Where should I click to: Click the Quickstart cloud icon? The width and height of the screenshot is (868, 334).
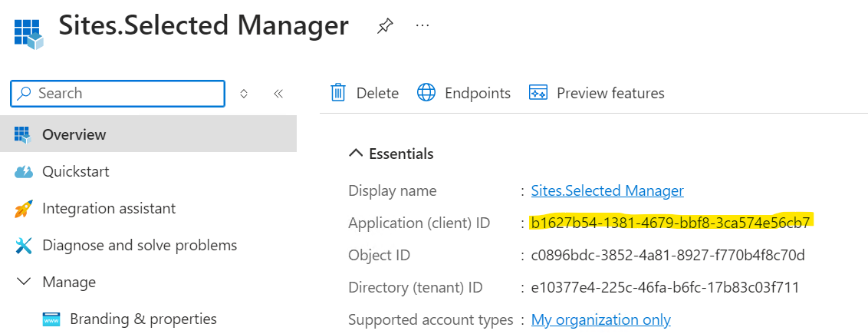coord(24,172)
